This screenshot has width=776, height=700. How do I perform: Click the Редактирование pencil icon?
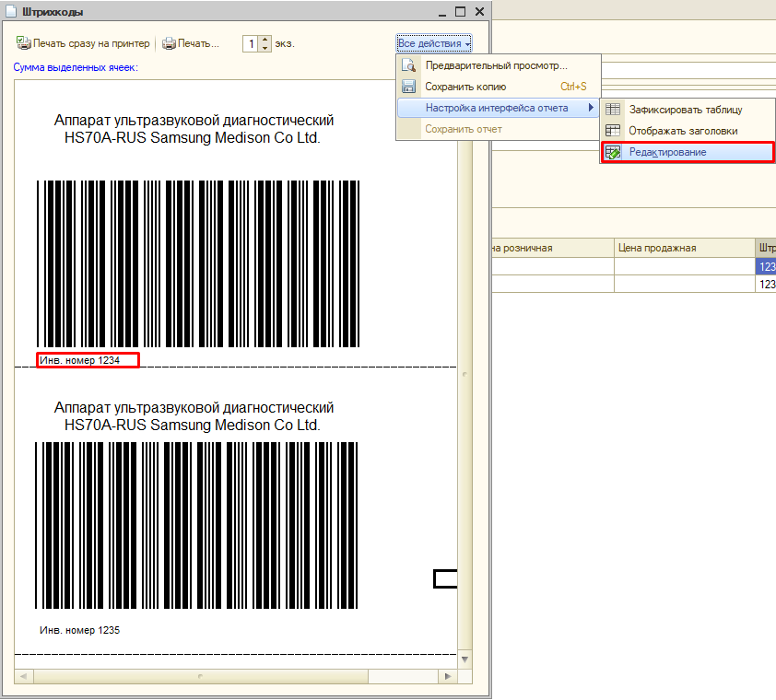point(613,152)
